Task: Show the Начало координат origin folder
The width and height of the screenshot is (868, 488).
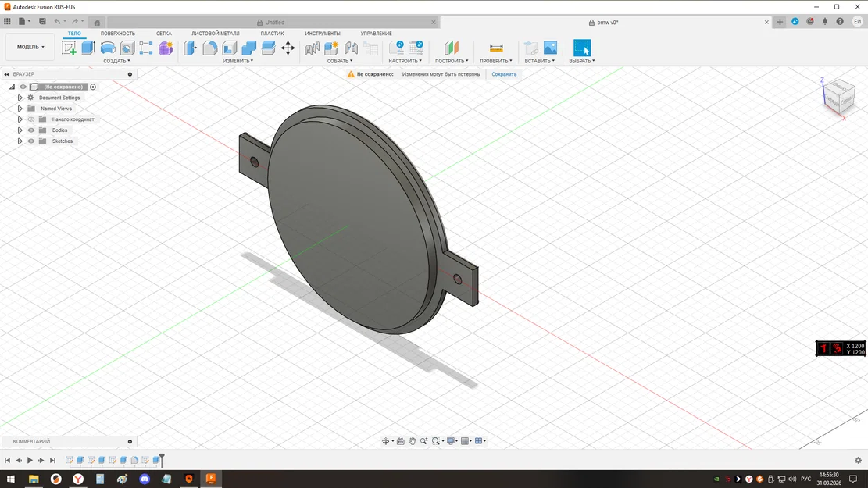Action: pyautogui.click(x=31, y=119)
